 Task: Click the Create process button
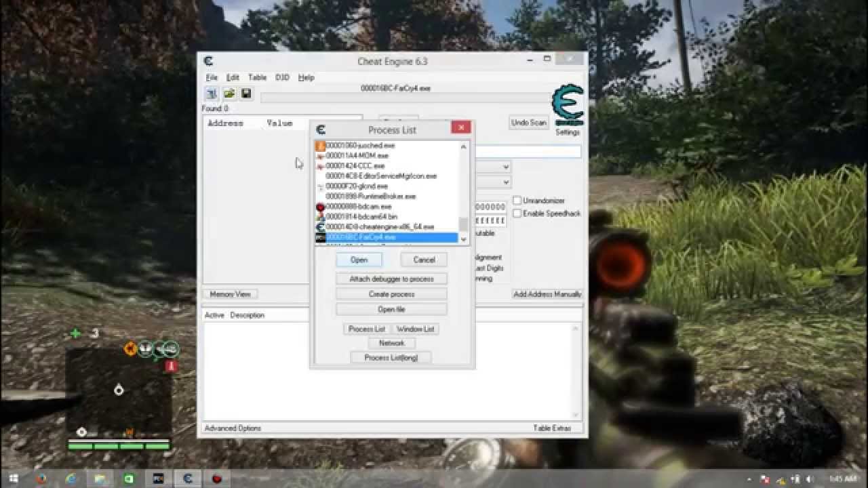click(x=391, y=294)
